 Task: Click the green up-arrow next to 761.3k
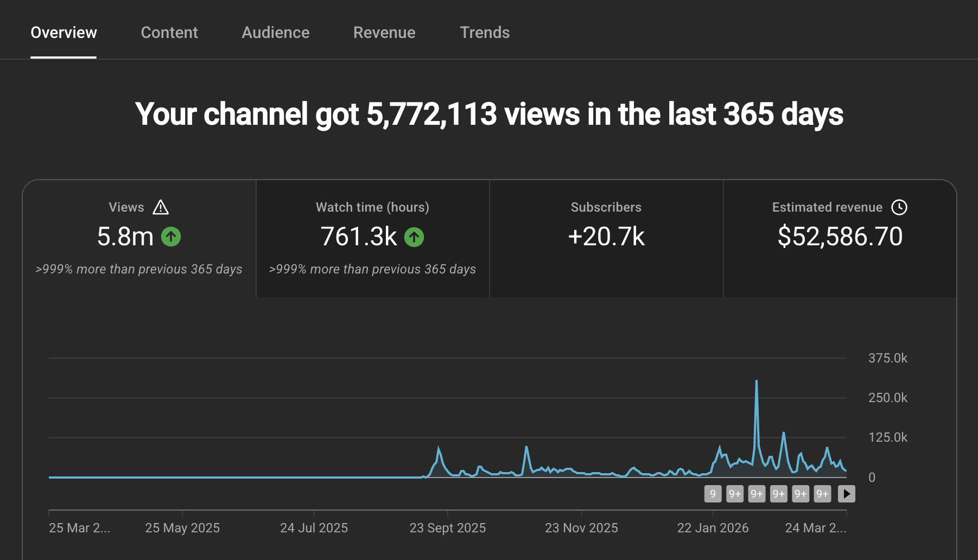414,237
